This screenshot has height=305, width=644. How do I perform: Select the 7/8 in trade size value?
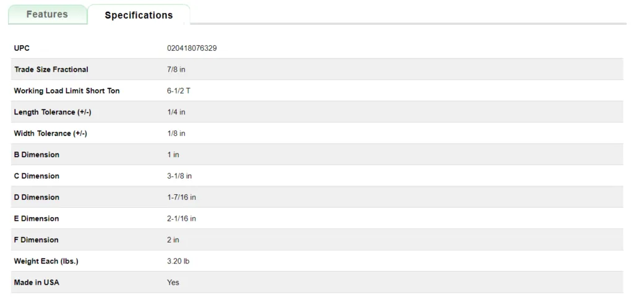pos(176,69)
